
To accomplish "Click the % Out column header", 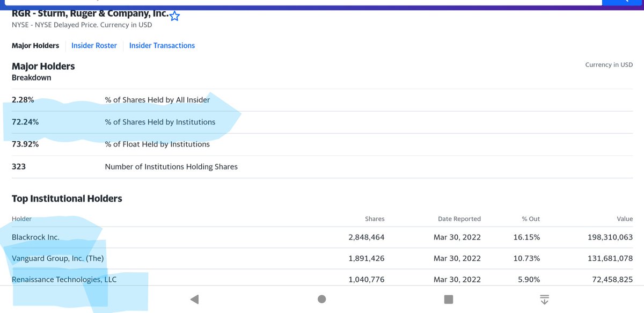I will pos(531,219).
